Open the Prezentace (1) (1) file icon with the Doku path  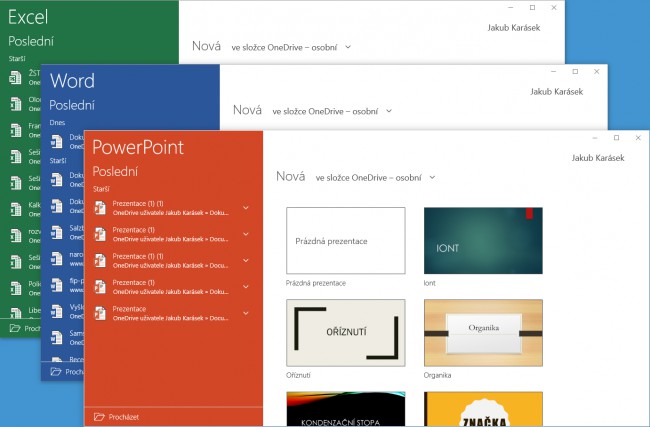coord(100,208)
